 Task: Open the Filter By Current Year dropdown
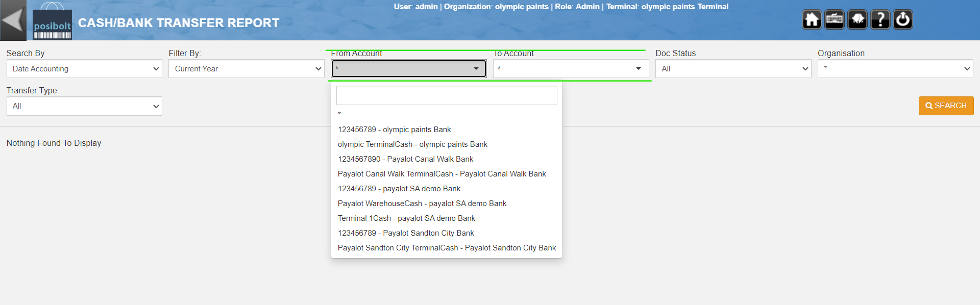247,69
